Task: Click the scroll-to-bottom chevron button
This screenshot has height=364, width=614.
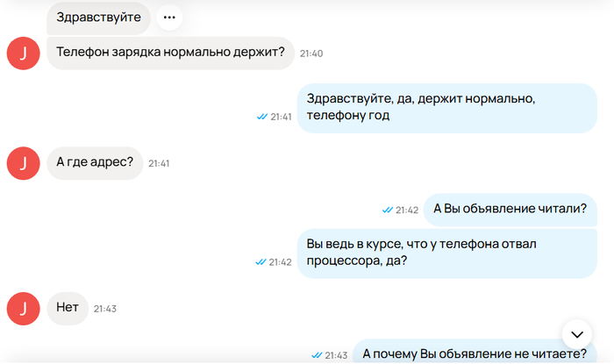Action: [x=576, y=334]
